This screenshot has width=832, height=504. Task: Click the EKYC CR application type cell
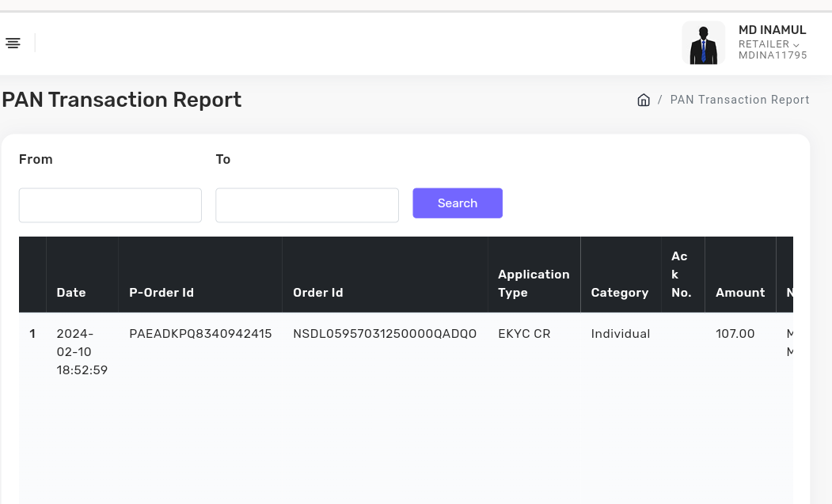point(524,334)
